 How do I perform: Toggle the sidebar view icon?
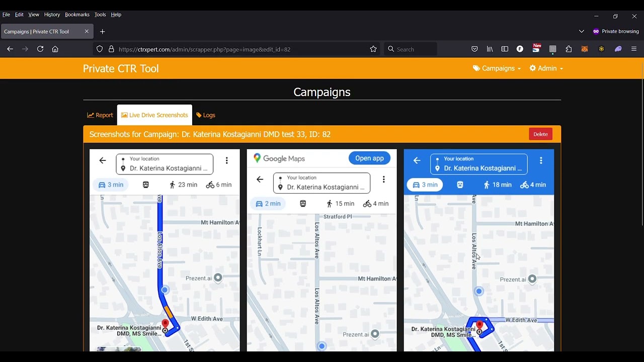(x=505, y=49)
